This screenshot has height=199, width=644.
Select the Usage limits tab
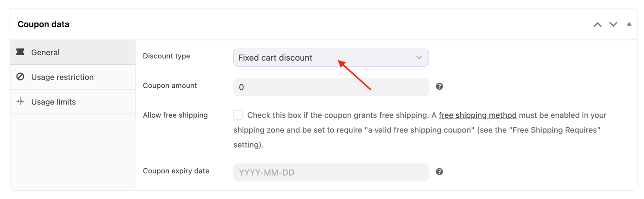pyautogui.click(x=53, y=102)
